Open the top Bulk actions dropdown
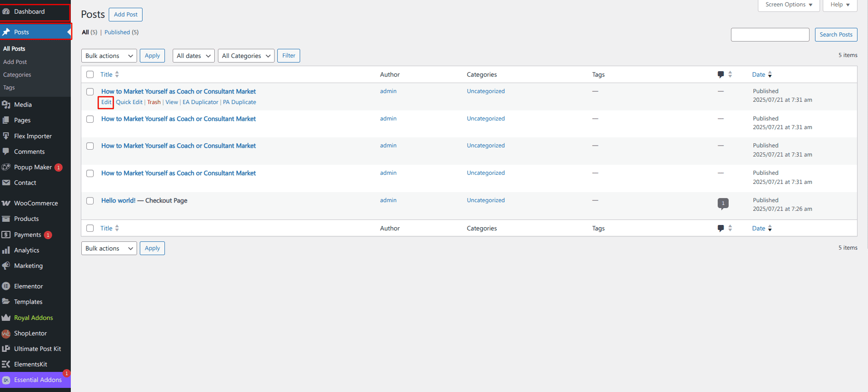 pyautogui.click(x=109, y=56)
